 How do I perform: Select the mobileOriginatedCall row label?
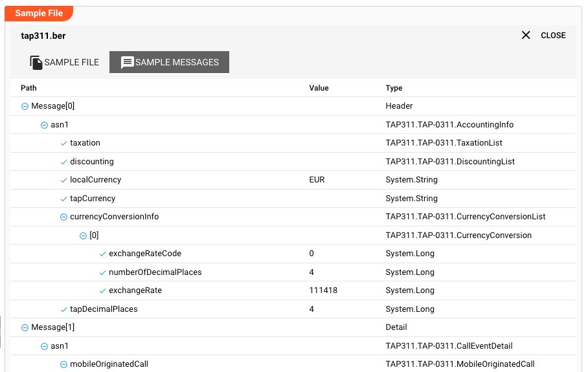109,364
